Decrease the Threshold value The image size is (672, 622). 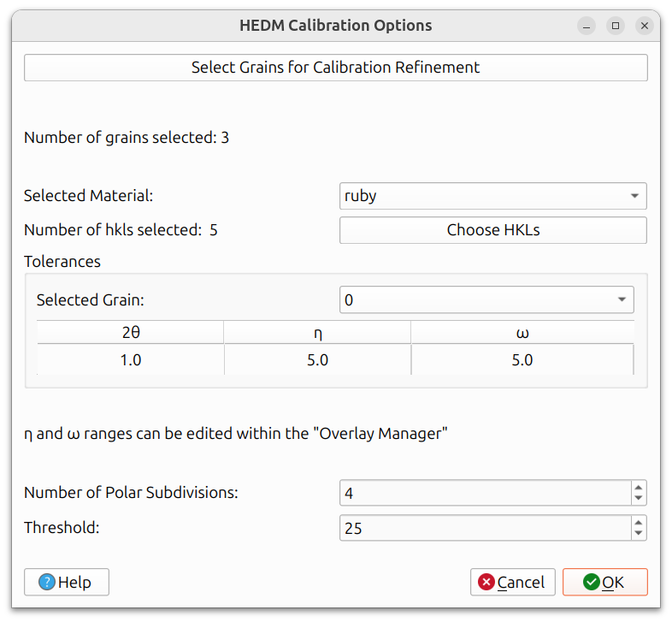pyautogui.click(x=639, y=534)
